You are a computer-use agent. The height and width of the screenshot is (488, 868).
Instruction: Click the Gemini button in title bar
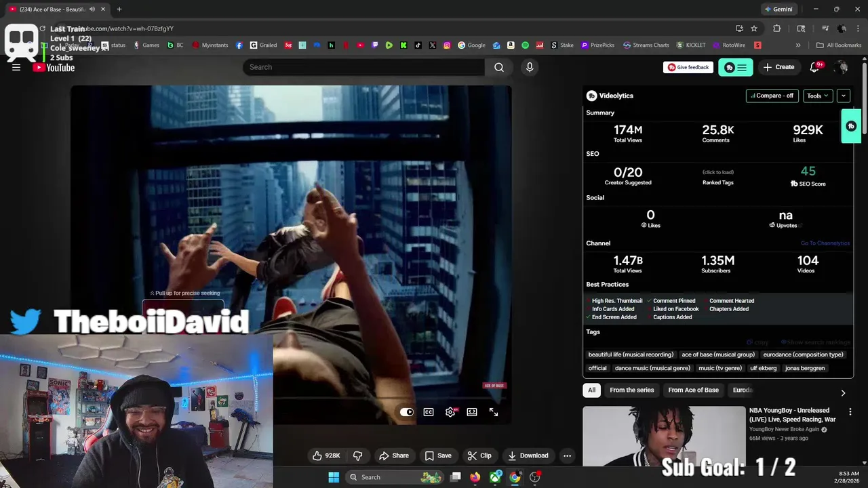(778, 9)
